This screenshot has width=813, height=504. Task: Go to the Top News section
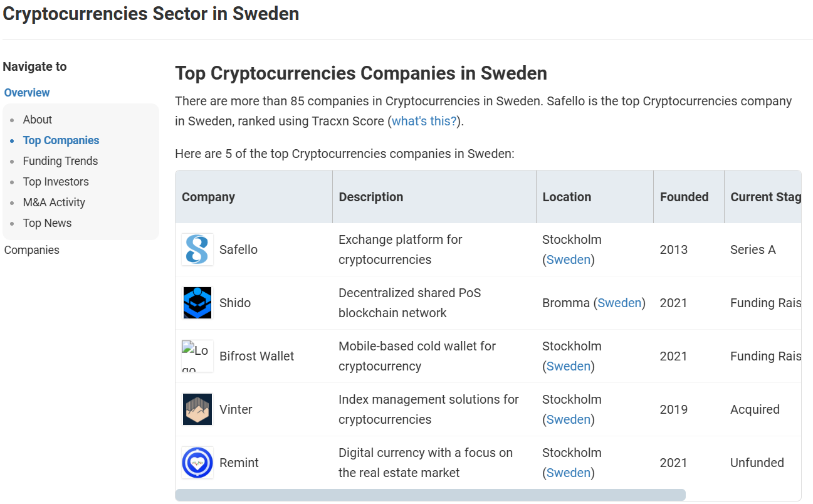pyautogui.click(x=47, y=223)
